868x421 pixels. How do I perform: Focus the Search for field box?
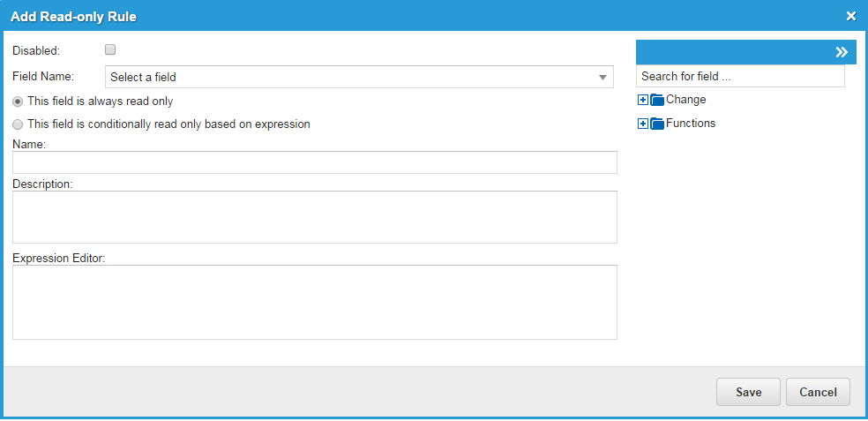(x=739, y=77)
